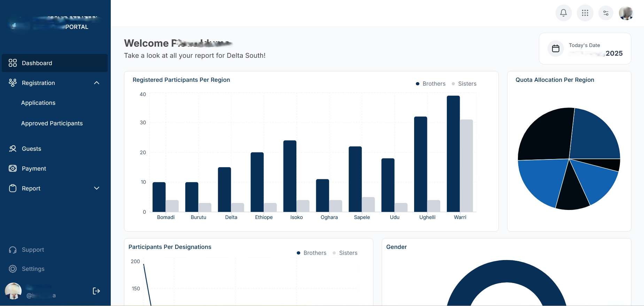The width and height of the screenshot is (644, 306).
Task: Click the logout icon in sidebar footer
Action: (96, 291)
